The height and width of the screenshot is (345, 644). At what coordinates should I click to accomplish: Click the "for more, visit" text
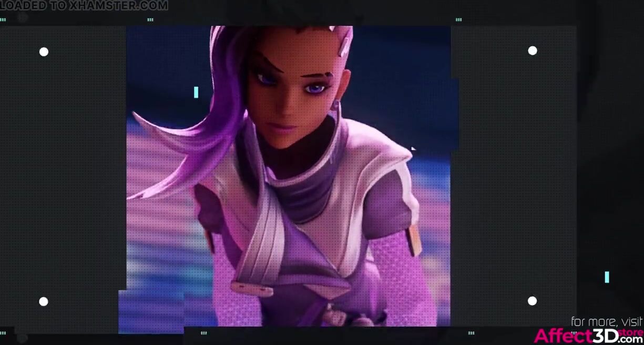[x=606, y=321]
